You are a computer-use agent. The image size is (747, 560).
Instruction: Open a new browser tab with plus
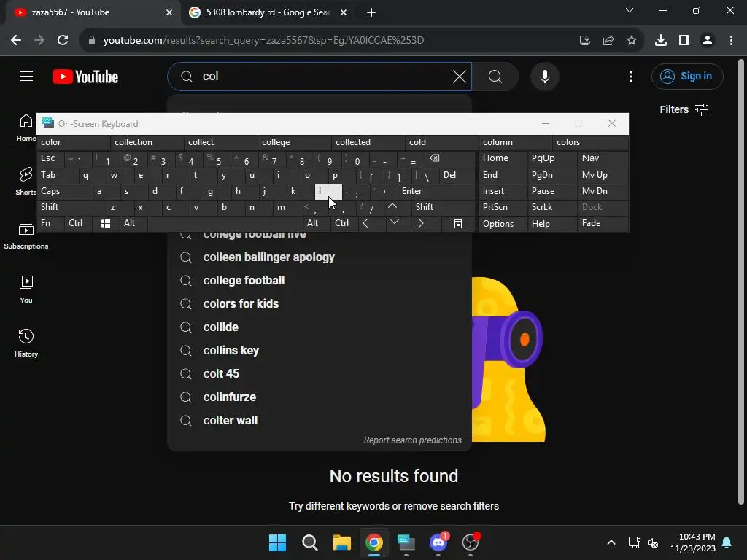(x=371, y=12)
